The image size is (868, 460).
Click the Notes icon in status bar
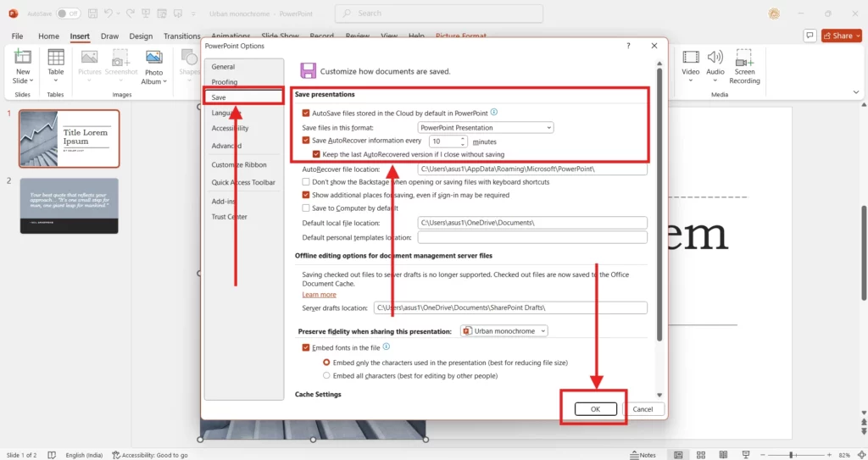point(643,455)
